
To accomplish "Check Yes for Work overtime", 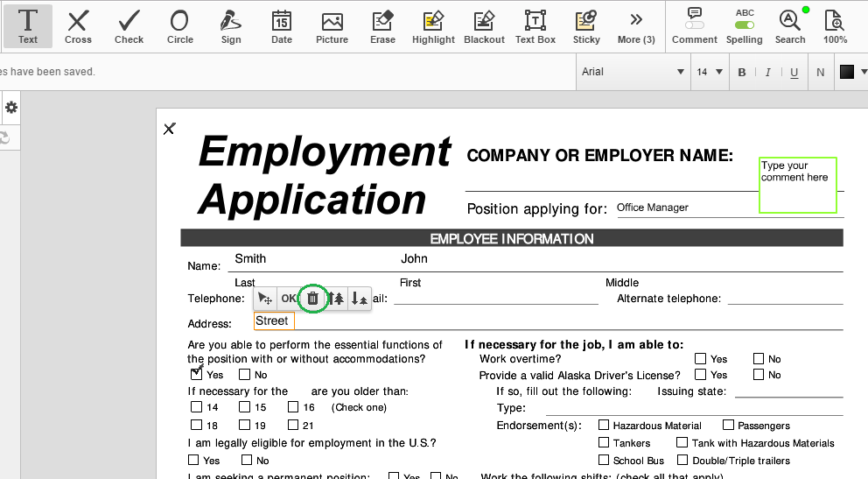I will coord(700,358).
